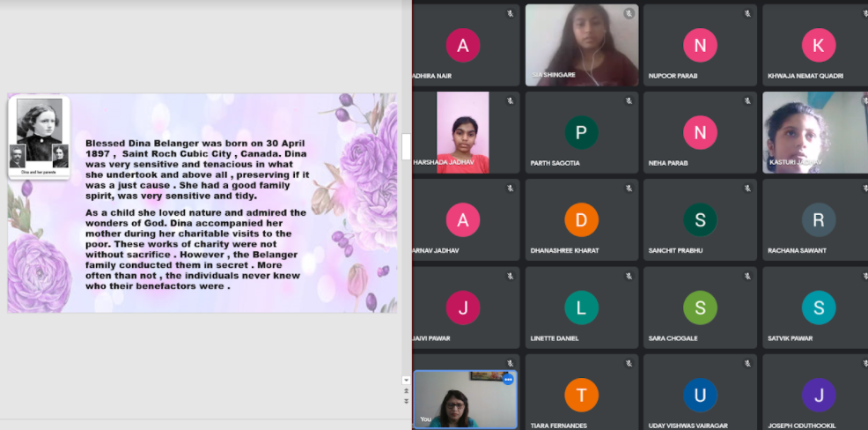
Task: Click the blue 'U' avatar of Uday Vishwas Vairagar
Action: [700, 395]
